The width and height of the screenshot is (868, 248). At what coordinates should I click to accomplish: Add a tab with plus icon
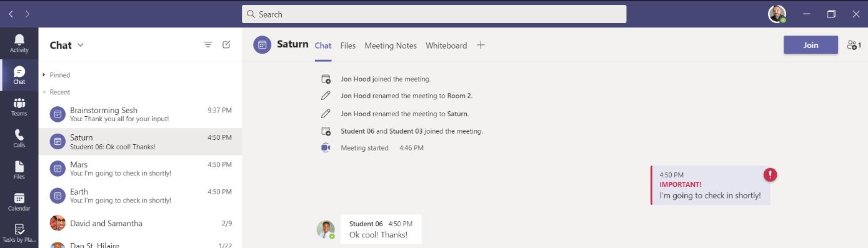(x=481, y=45)
